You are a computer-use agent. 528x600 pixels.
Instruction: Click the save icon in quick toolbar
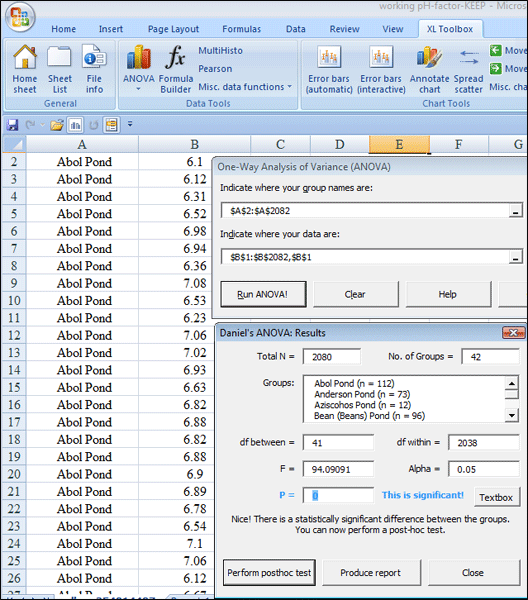pyautogui.click(x=12, y=125)
